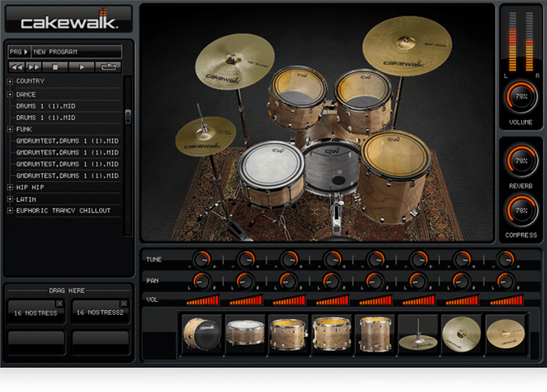
Task: Click the NEW PROGRAM name field
Action: tap(76, 52)
